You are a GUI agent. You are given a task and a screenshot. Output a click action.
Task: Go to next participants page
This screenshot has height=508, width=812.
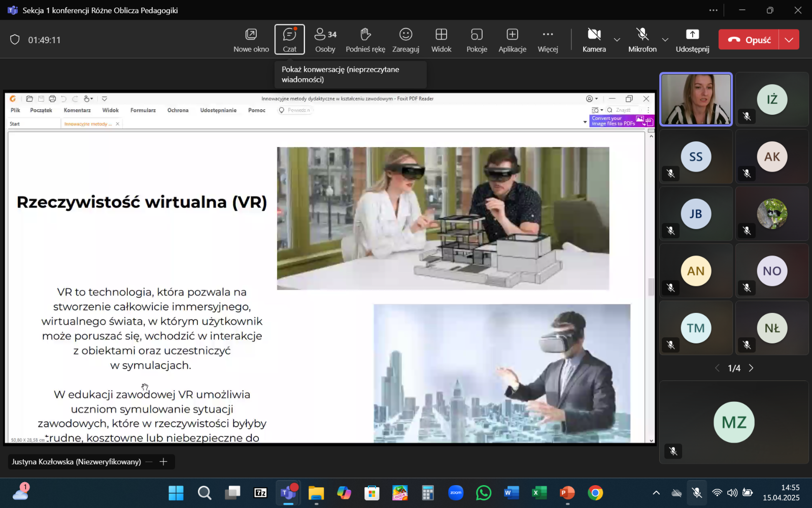pyautogui.click(x=751, y=368)
